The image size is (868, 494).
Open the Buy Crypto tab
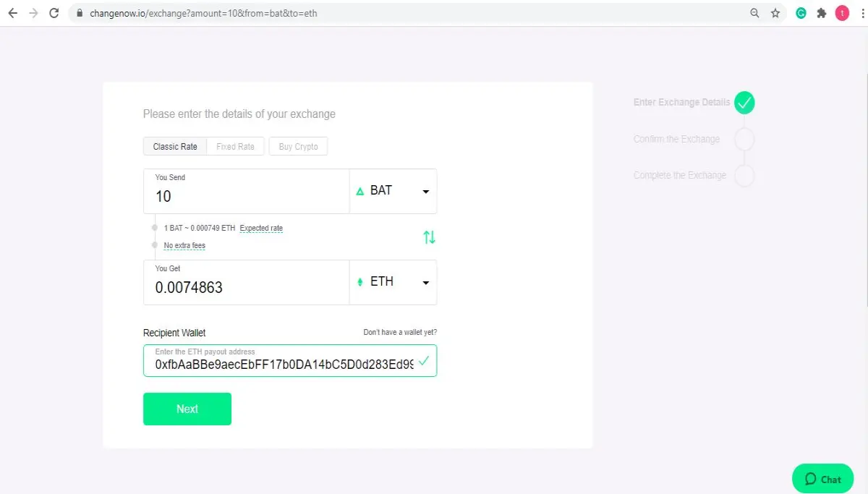coord(298,146)
